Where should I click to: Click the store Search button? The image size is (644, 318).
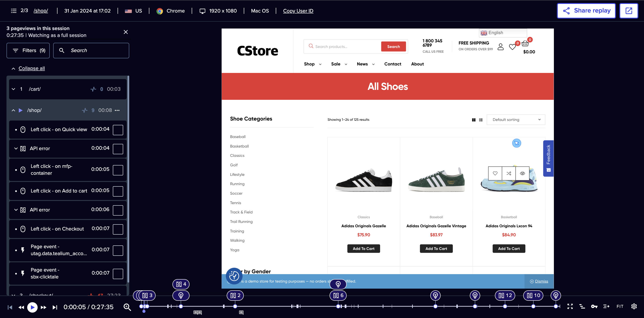click(x=394, y=46)
